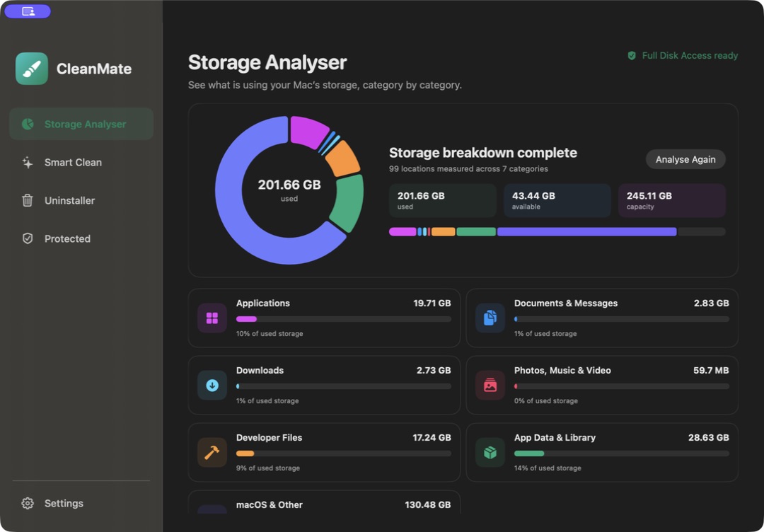
Task: Click the '0% of used storage' label
Action: coord(545,401)
